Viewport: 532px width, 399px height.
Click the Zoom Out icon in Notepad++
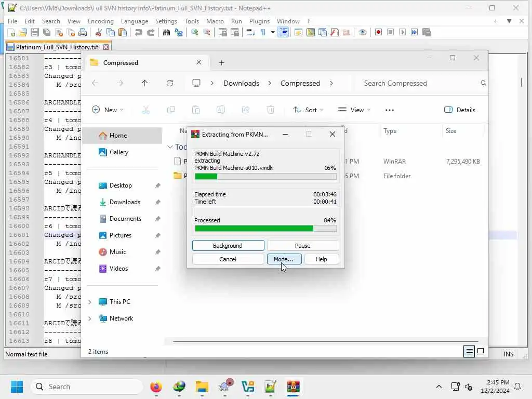pyautogui.click(x=206, y=33)
